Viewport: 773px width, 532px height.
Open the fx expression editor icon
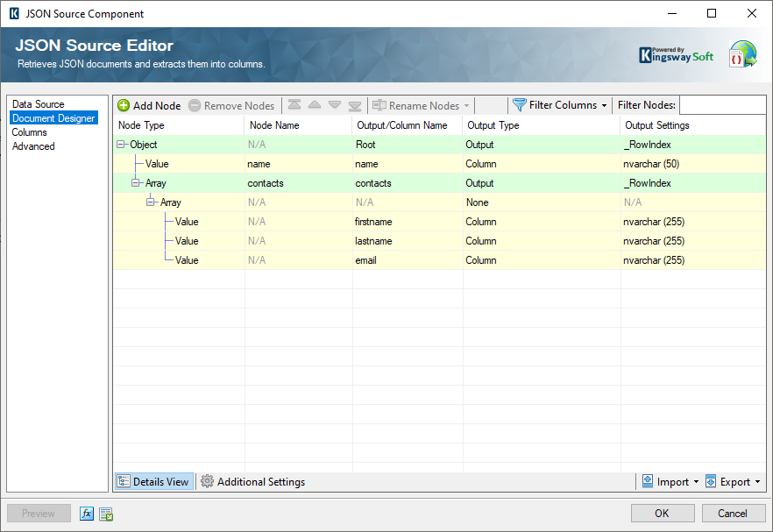coord(86,514)
